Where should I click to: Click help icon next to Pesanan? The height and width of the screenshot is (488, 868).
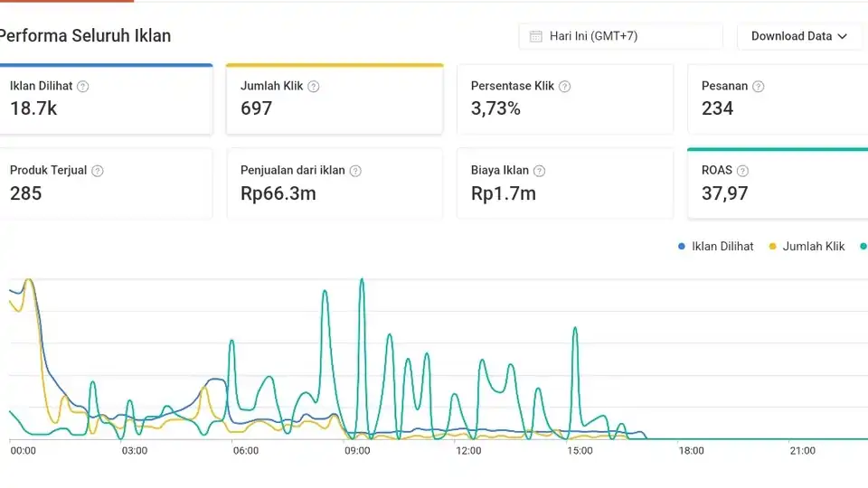coord(759,87)
